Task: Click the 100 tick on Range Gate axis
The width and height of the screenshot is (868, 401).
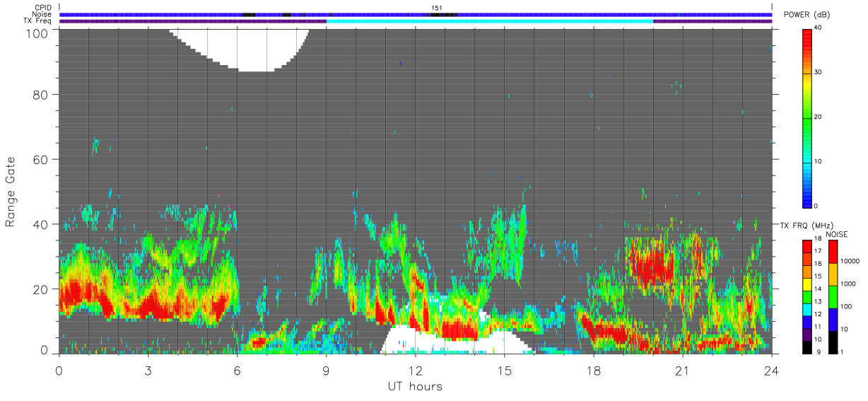Action: point(38,33)
